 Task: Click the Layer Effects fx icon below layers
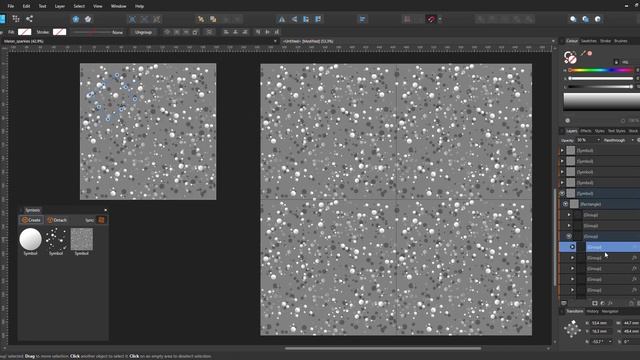(610, 303)
